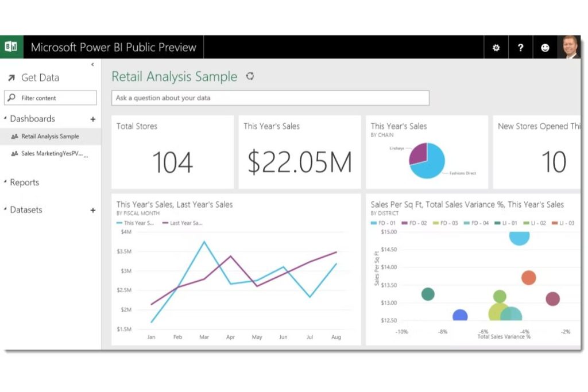Click This Year S... legend swatch
Image resolution: width=588 pixels, height=392 pixels.
coord(119,223)
